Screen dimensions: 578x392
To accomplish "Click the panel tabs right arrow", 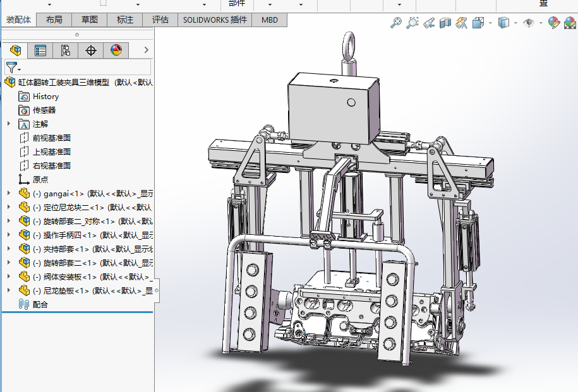I will [x=147, y=50].
